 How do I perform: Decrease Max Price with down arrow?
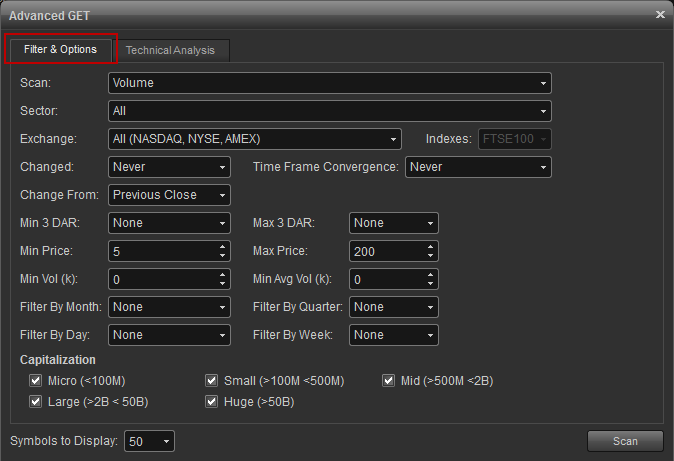pyautogui.click(x=430, y=256)
